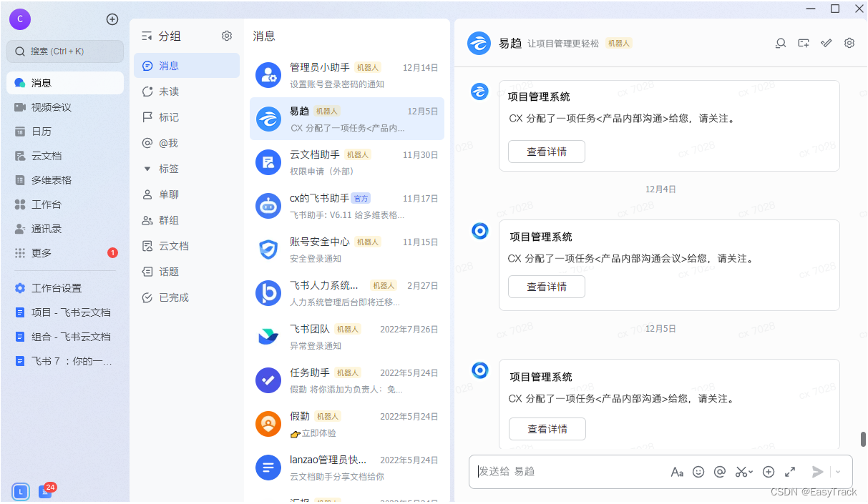868x504 pixels.
Task: Toggle text formatting Aa icon
Action: click(677, 472)
